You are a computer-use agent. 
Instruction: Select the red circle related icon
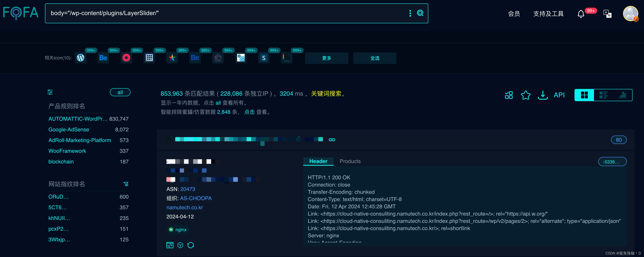(126, 58)
